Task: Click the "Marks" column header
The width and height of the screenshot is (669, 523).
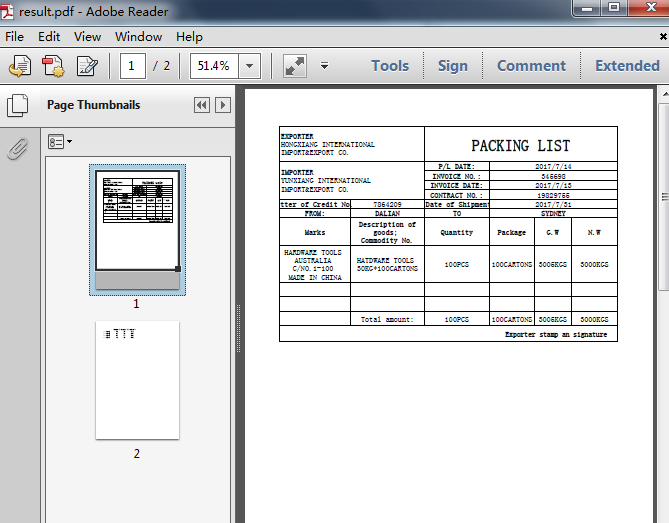Action: 315,232
